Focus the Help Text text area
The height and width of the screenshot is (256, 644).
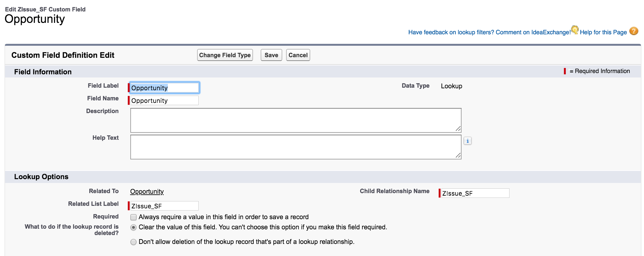tap(296, 147)
